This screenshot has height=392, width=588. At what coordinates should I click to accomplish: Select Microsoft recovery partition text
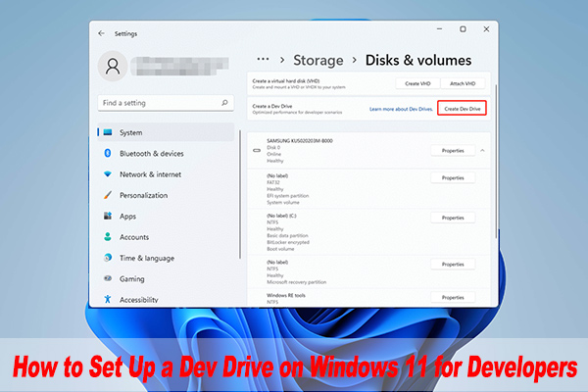296,282
